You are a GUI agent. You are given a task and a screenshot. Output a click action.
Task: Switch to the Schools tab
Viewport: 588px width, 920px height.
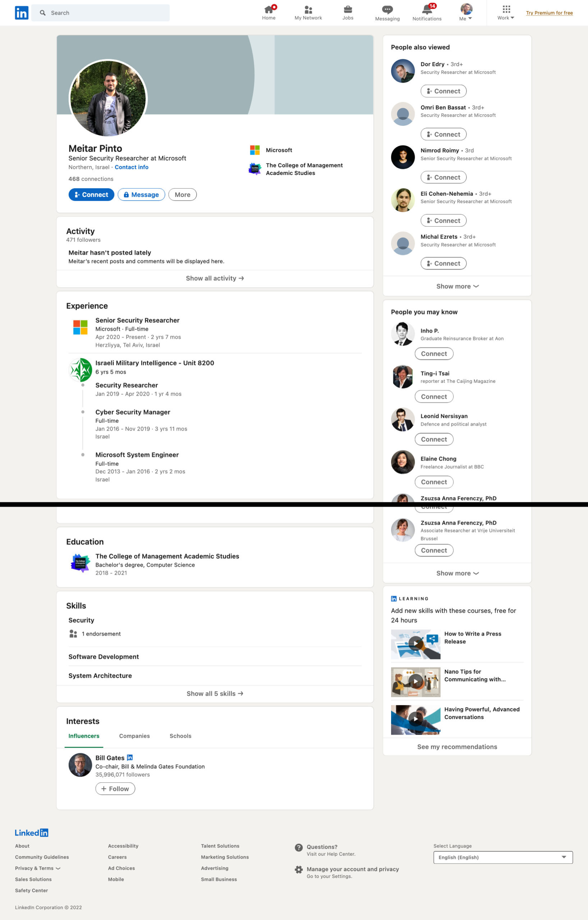point(180,736)
